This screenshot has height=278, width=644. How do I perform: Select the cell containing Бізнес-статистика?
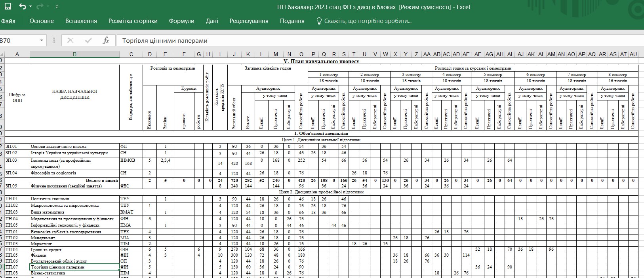[x=74, y=273]
